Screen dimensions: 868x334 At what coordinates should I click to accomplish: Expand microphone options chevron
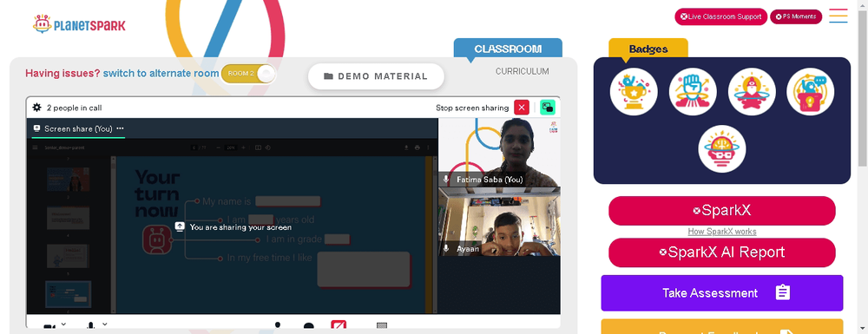tap(104, 324)
